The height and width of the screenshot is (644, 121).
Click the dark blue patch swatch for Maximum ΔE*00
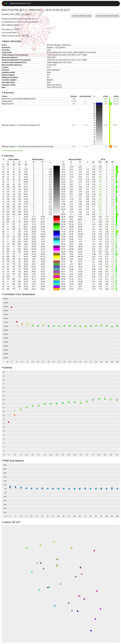pos(99,104)
